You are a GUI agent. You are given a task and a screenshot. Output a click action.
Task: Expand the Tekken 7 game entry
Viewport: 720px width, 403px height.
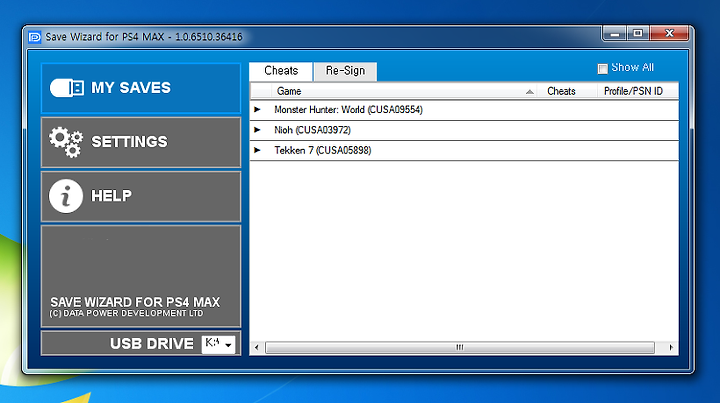(x=258, y=150)
